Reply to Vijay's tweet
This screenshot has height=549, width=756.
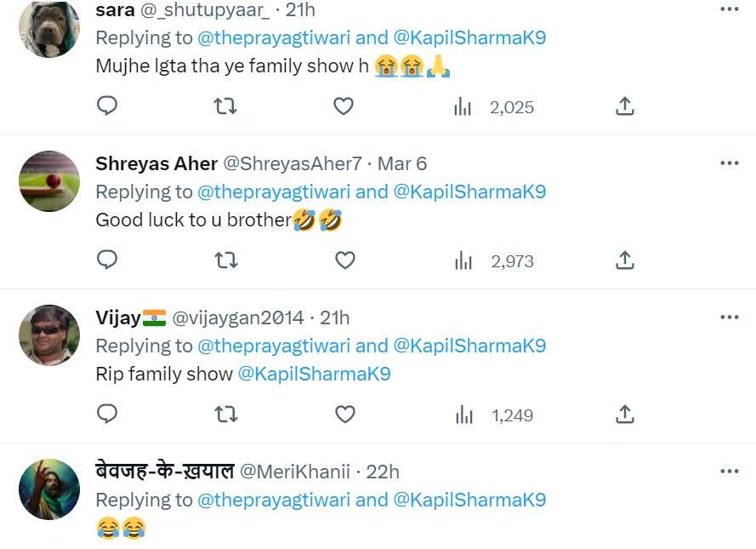(107, 414)
